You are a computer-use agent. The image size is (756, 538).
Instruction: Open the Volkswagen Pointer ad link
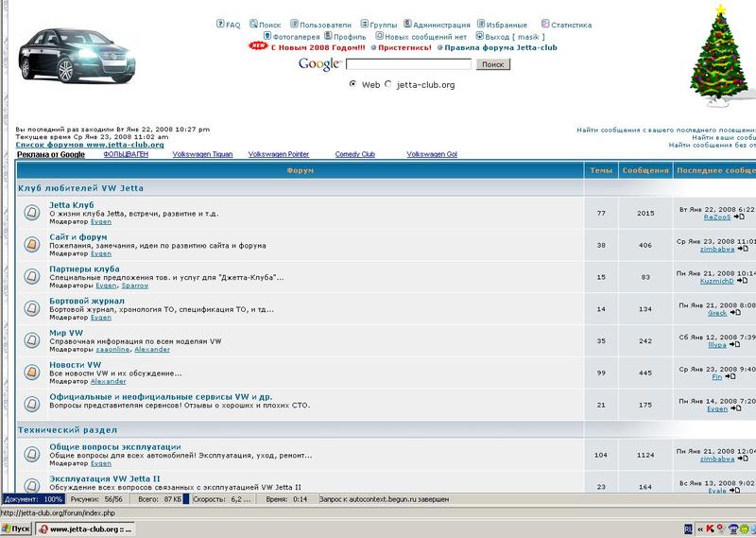click(279, 154)
